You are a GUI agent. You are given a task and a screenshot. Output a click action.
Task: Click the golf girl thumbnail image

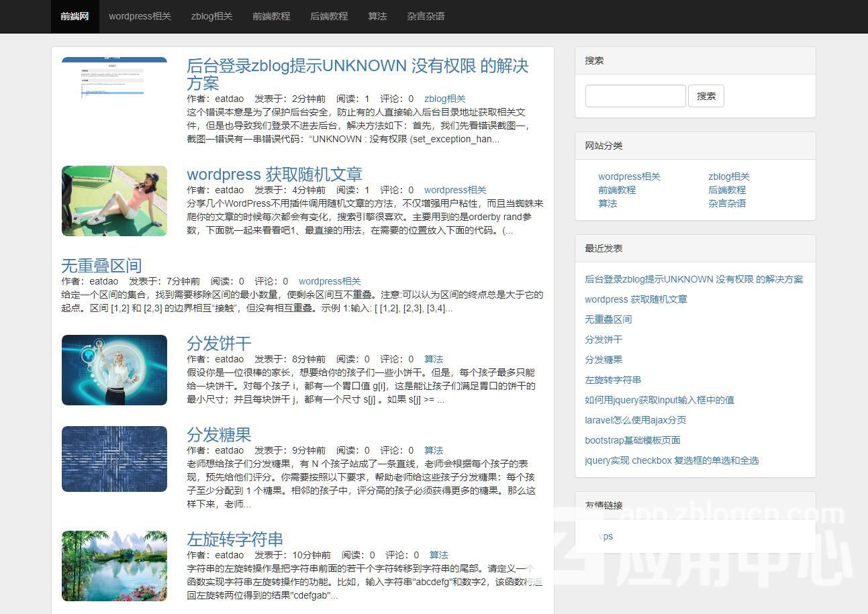[114, 201]
